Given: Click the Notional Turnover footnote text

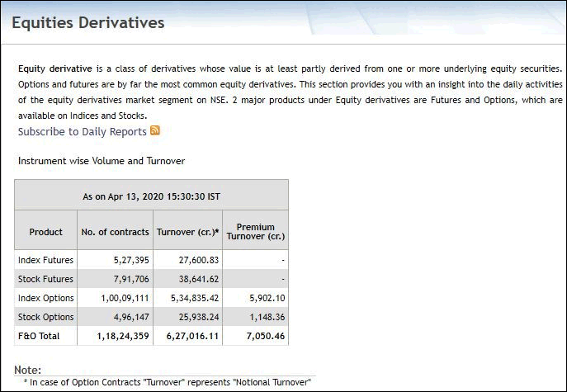Looking at the screenshot, I should (x=168, y=382).
